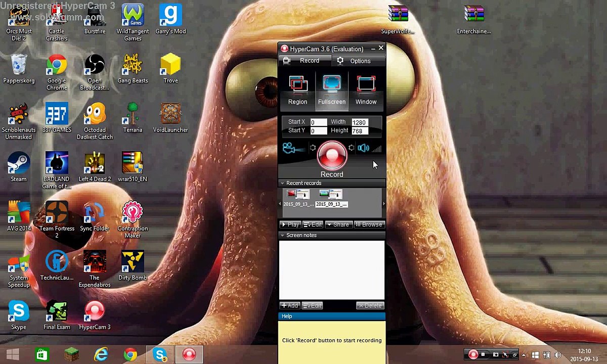Toggle the audio speaker icon in HyperCam
This screenshot has height=364, width=607.
point(363,148)
